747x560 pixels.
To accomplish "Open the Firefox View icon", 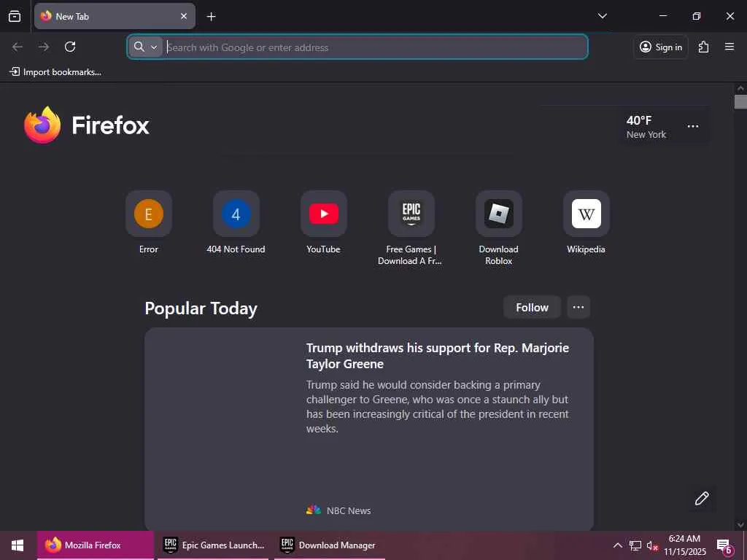I will [x=15, y=16].
